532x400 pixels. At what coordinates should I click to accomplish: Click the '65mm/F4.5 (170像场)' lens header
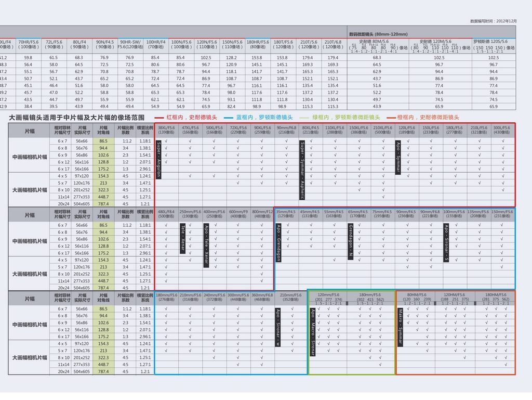pos(358,214)
